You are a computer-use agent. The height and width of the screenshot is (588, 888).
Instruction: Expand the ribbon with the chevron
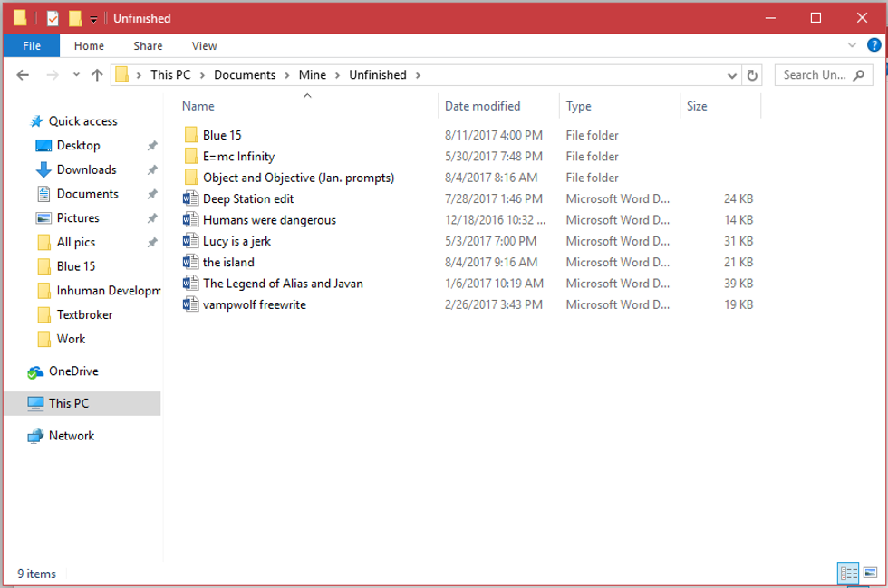[852, 45]
